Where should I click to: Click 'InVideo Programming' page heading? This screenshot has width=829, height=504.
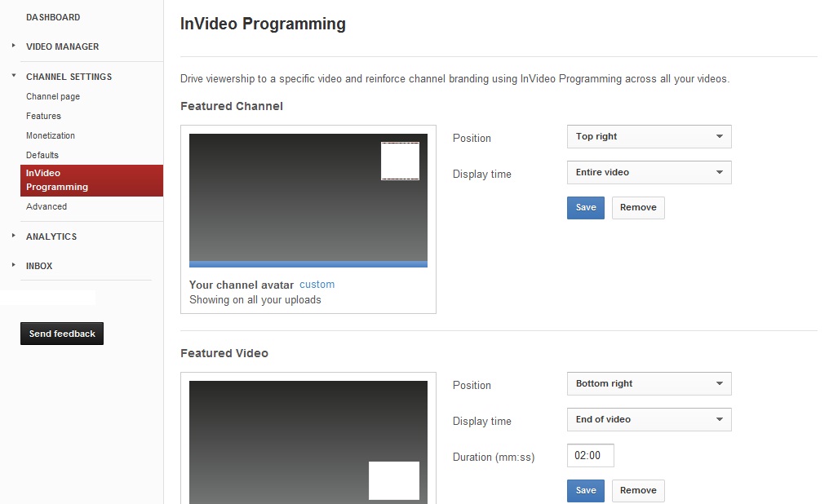tap(263, 24)
